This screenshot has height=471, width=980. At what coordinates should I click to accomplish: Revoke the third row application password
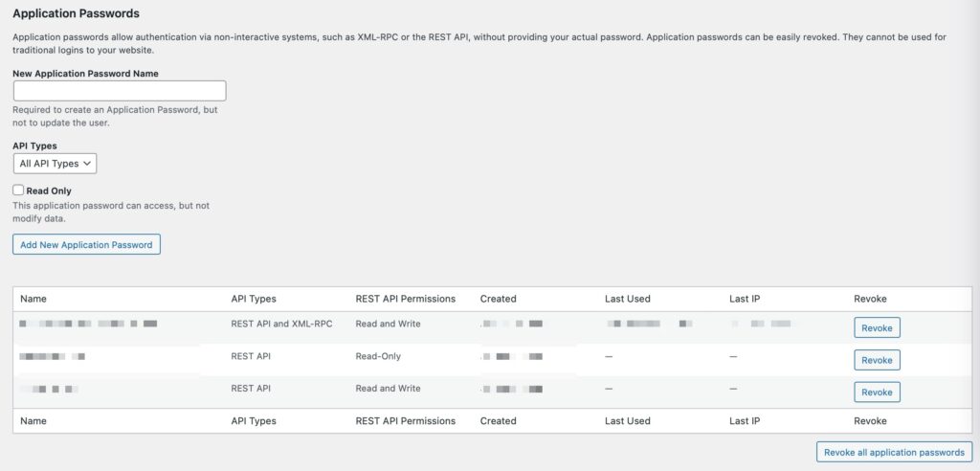click(877, 392)
